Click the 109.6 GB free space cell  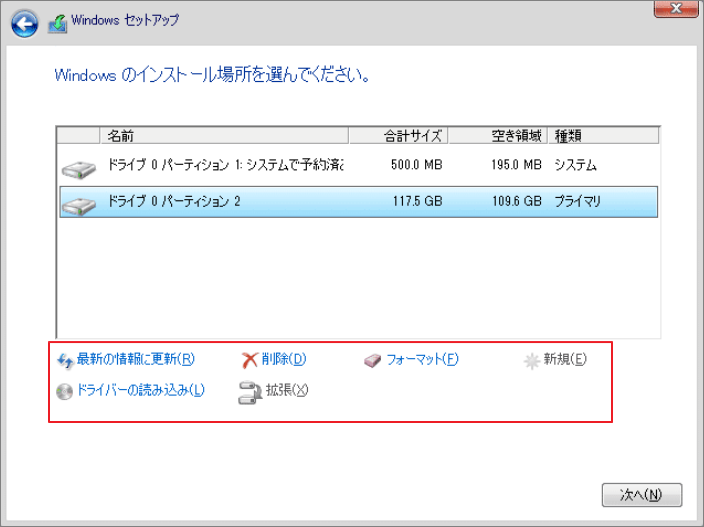(x=517, y=201)
